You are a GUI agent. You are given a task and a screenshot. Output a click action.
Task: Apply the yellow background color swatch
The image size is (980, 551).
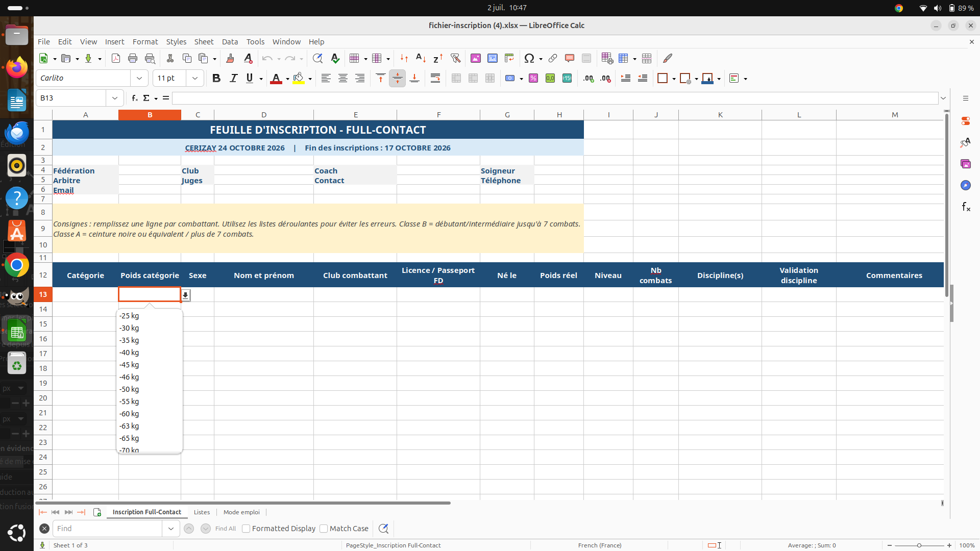pos(299,78)
